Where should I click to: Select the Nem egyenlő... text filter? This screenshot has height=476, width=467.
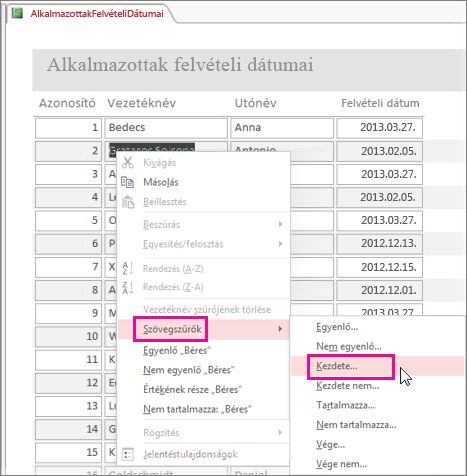click(x=377, y=347)
